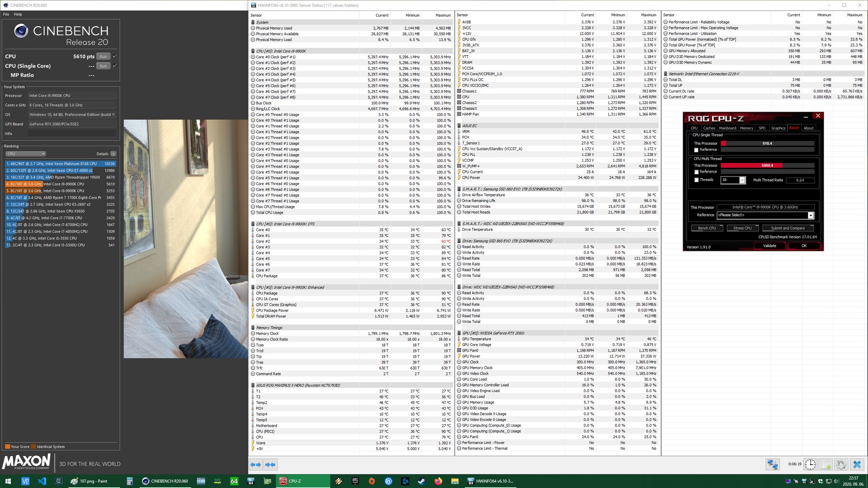This screenshot has width=868, height=488.
Task: Toggle CPU Multi Thread Reference checkbox
Action: (x=696, y=172)
